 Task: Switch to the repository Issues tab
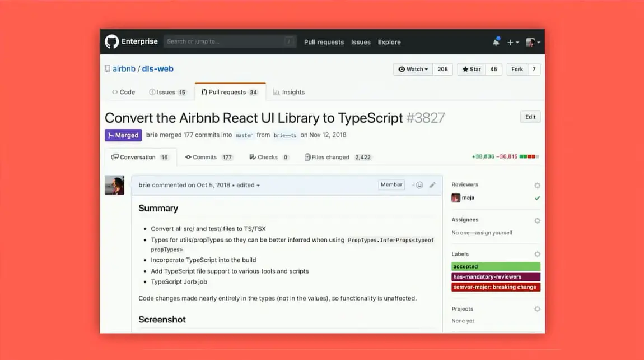(x=167, y=92)
